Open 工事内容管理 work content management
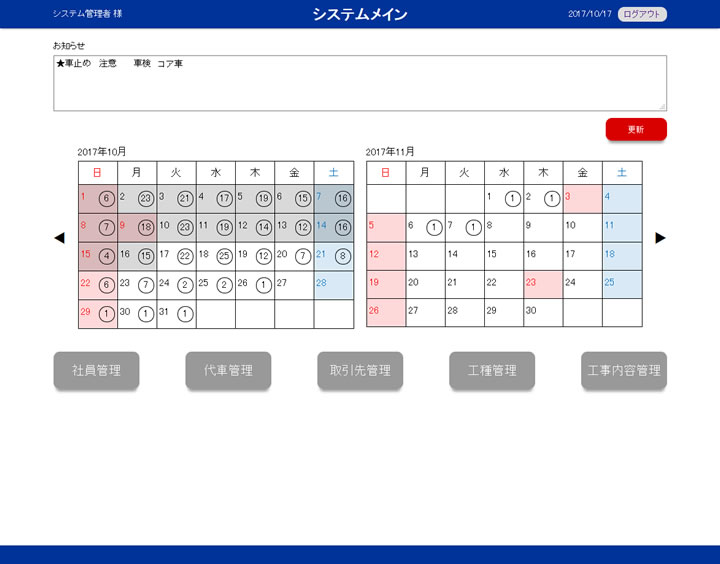Image resolution: width=720 pixels, height=564 pixels. [x=624, y=371]
